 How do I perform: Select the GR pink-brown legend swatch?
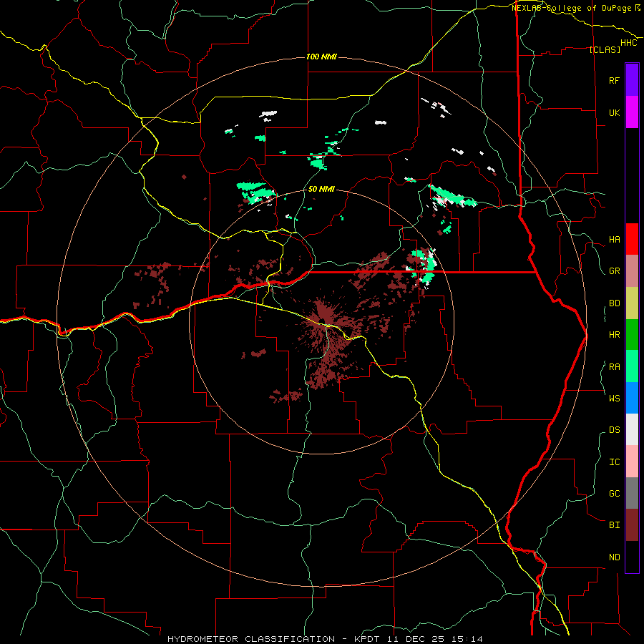(632, 271)
